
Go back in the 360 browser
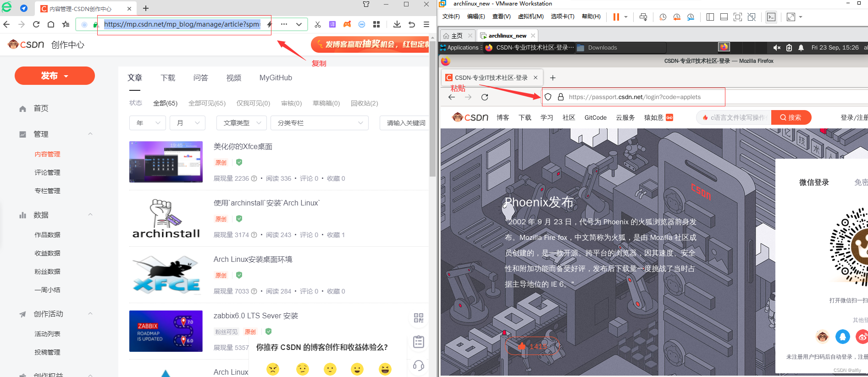(x=6, y=24)
